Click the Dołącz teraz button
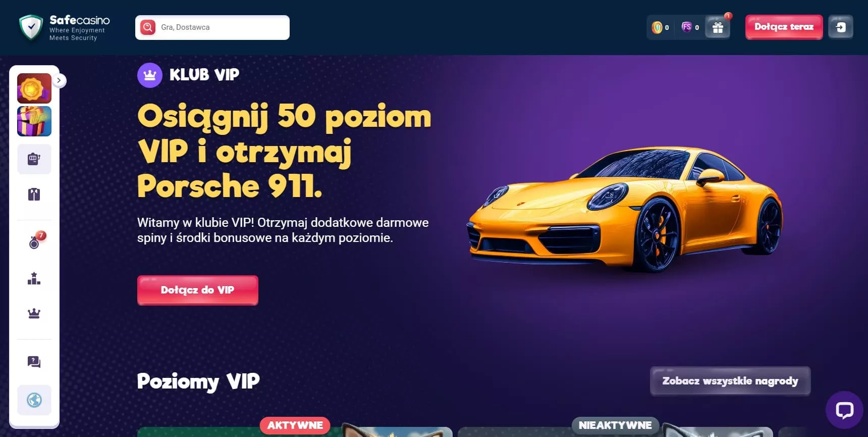Screen dimensions: 868x437 pyautogui.click(x=784, y=27)
